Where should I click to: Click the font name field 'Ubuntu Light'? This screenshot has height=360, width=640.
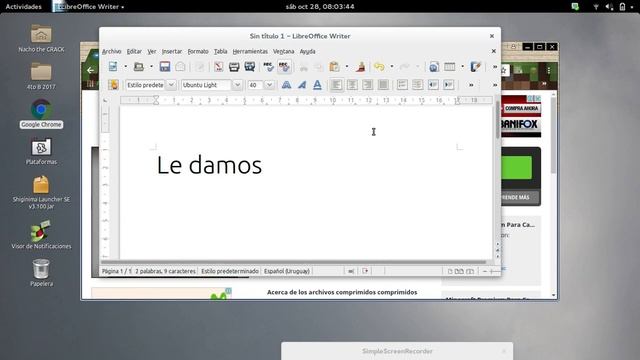pyautogui.click(x=206, y=85)
